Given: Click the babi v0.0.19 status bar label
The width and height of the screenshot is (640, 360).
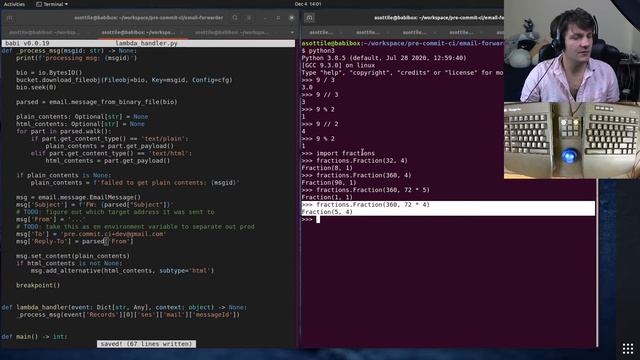Looking at the screenshot, I should pos(27,43).
